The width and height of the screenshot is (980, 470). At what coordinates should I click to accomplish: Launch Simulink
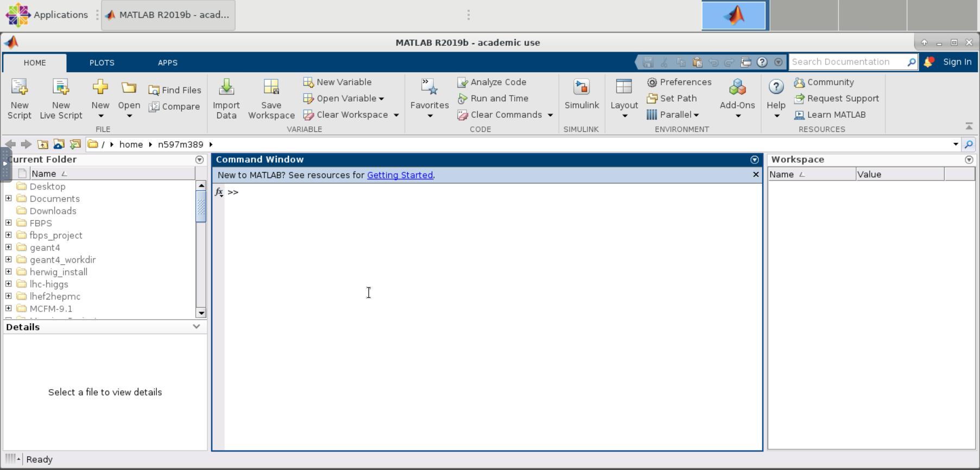[x=581, y=94]
